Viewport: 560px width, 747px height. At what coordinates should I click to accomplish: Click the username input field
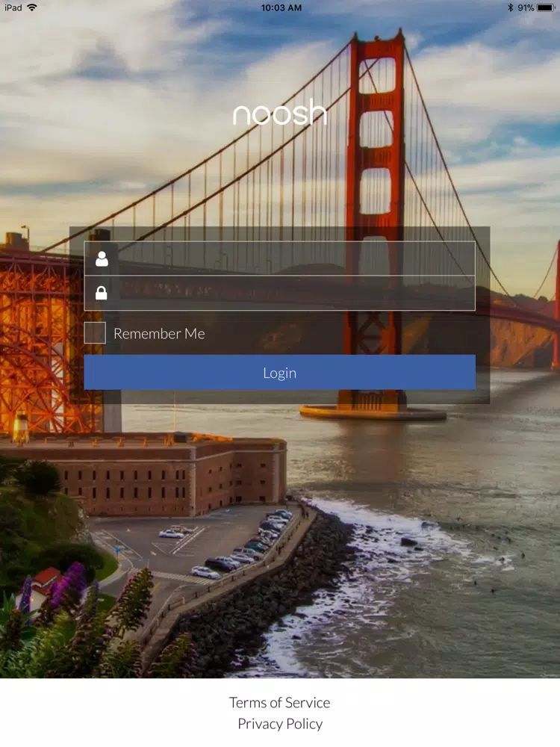click(279, 258)
